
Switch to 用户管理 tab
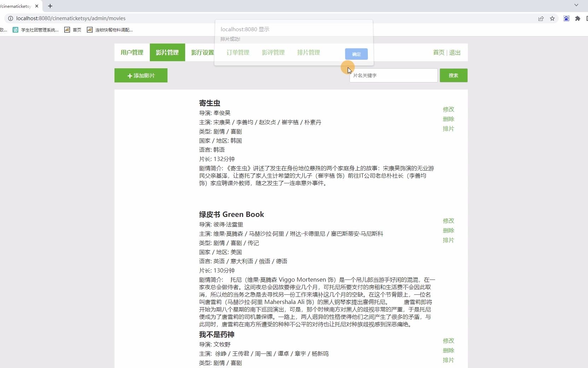point(132,52)
